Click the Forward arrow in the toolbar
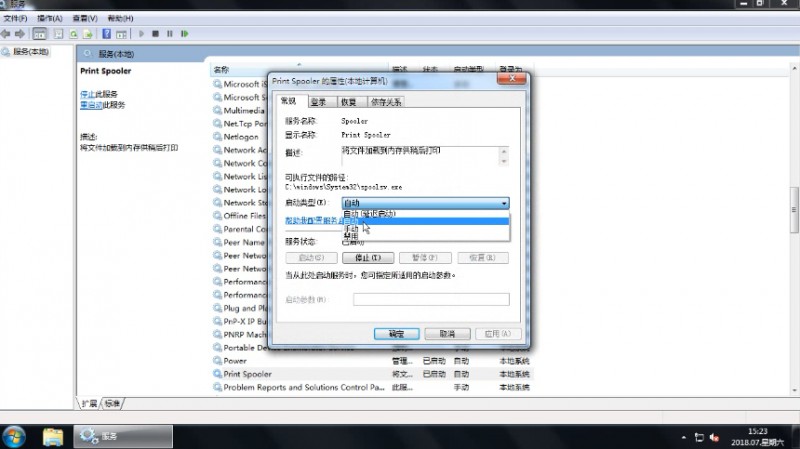Screen dimensions: 800x449 click(x=20, y=34)
